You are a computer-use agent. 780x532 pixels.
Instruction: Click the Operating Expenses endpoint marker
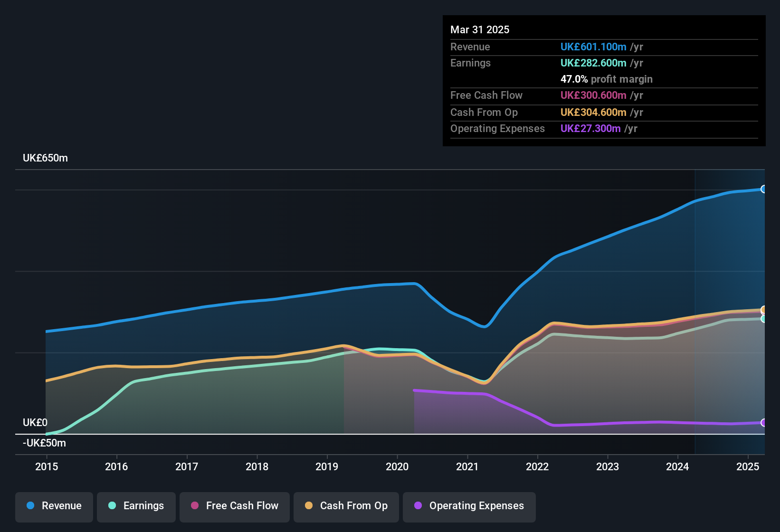pos(764,423)
